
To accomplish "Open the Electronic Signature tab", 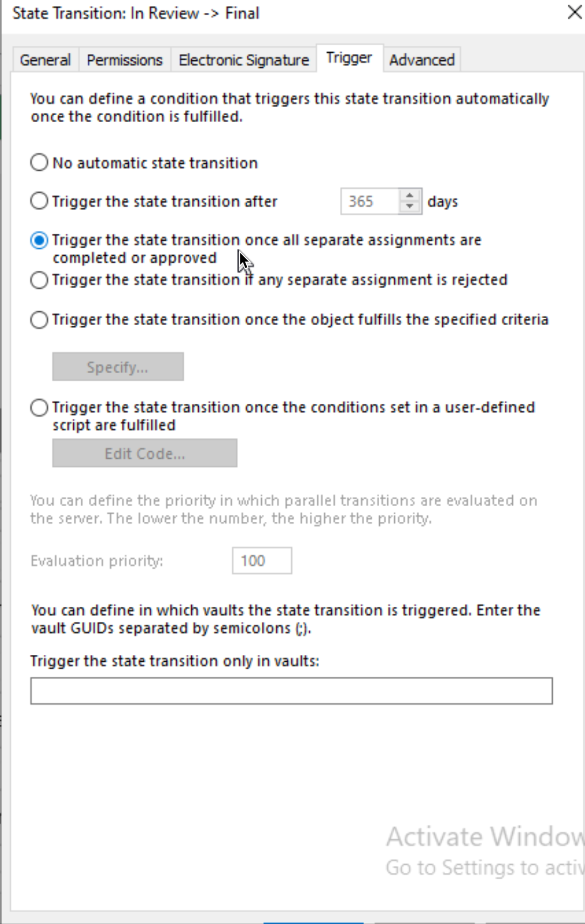I will click(244, 60).
